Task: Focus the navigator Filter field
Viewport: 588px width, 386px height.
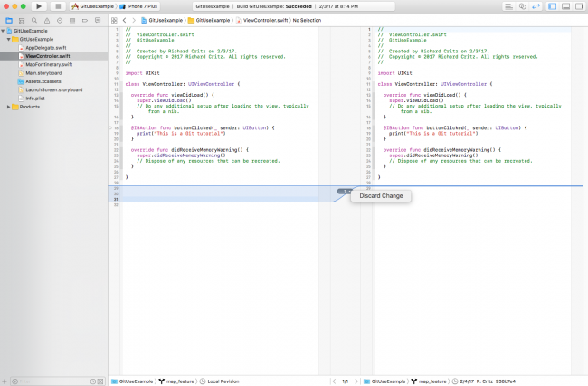Action: [x=52, y=381]
